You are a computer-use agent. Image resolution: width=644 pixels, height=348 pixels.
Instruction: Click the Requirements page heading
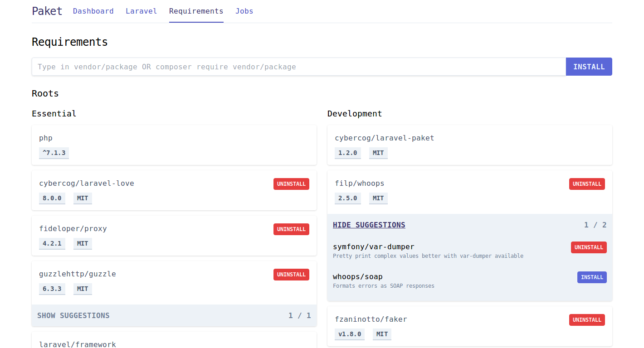pos(70,42)
